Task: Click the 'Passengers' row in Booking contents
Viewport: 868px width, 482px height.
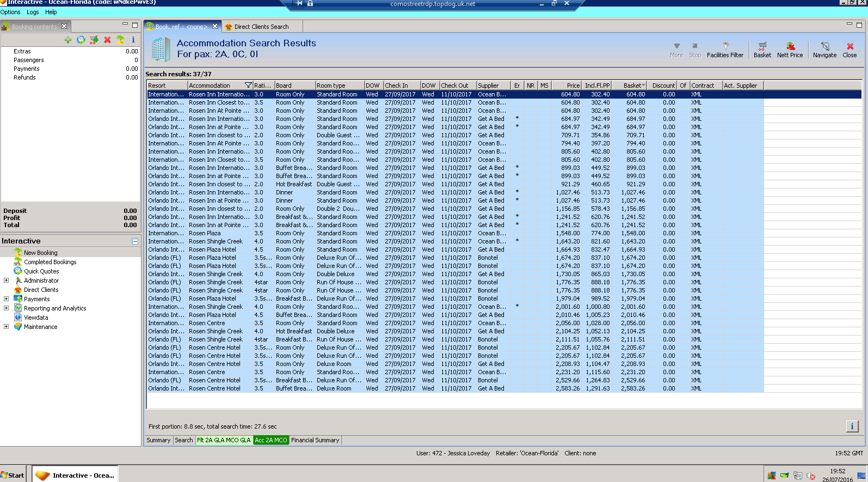Action: (71, 60)
